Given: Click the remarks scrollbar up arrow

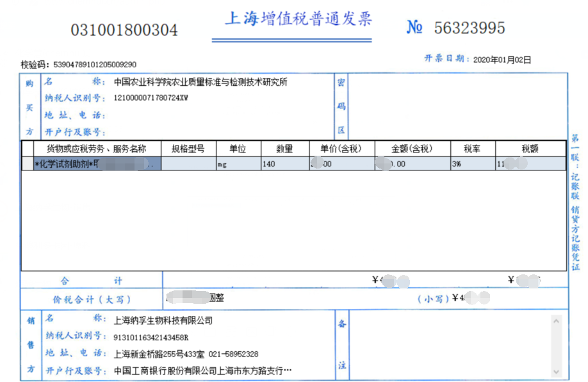Looking at the screenshot, I should tap(555, 320).
